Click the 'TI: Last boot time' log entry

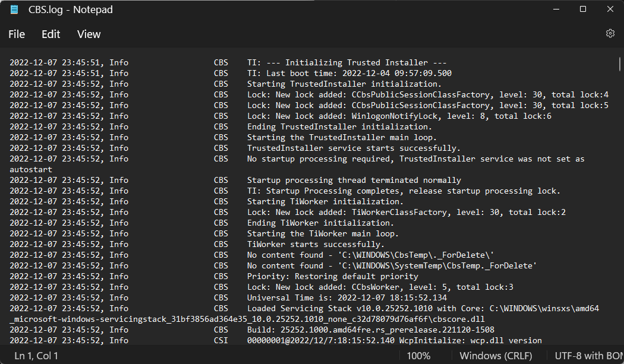[349, 73]
